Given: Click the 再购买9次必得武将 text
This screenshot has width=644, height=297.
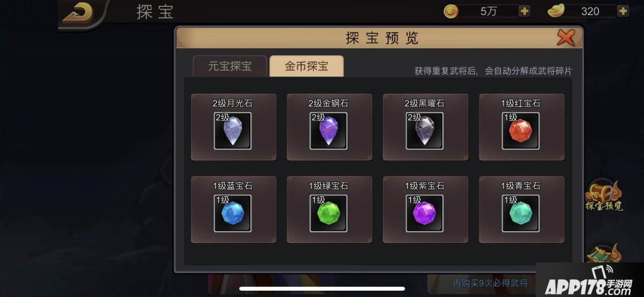Looking at the screenshot, I should pos(490,283).
